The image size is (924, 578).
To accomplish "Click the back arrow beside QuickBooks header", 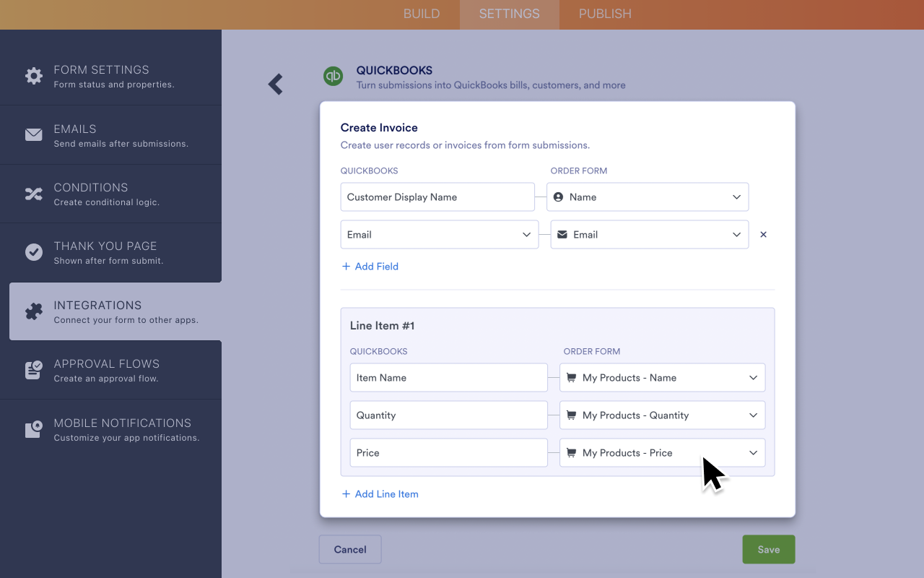I will click(x=275, y=85).
